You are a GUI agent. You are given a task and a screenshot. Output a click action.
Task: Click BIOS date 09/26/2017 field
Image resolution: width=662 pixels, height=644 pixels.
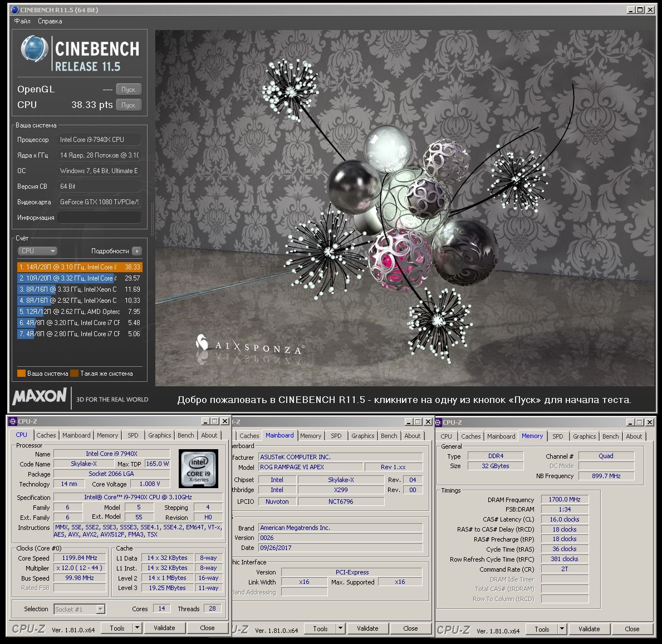point(340,548)
